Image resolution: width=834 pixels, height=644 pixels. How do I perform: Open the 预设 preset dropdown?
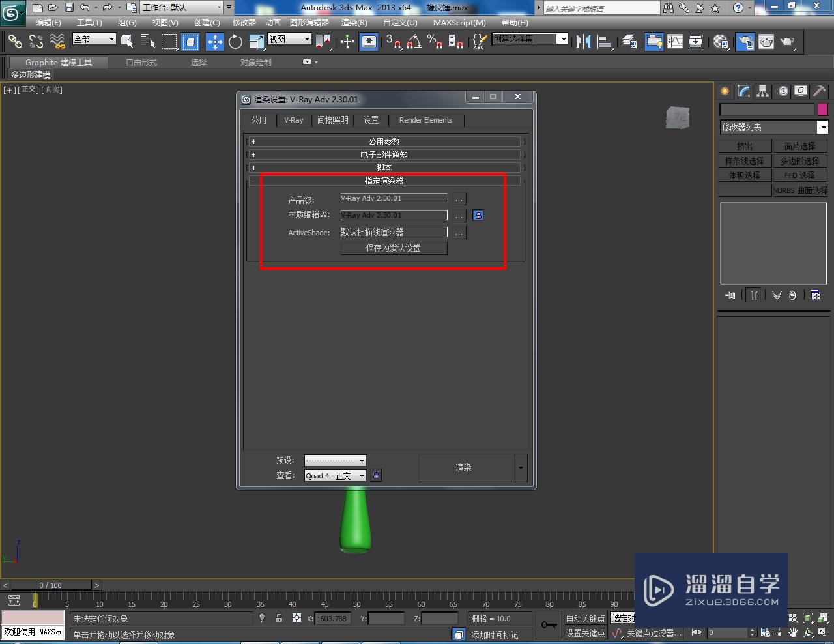[x=335, y=460]
